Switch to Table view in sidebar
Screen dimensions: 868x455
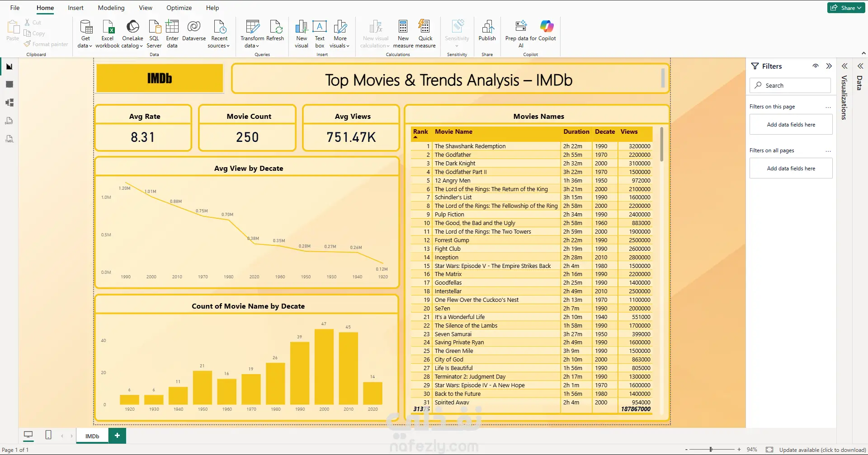pos(9,84)
